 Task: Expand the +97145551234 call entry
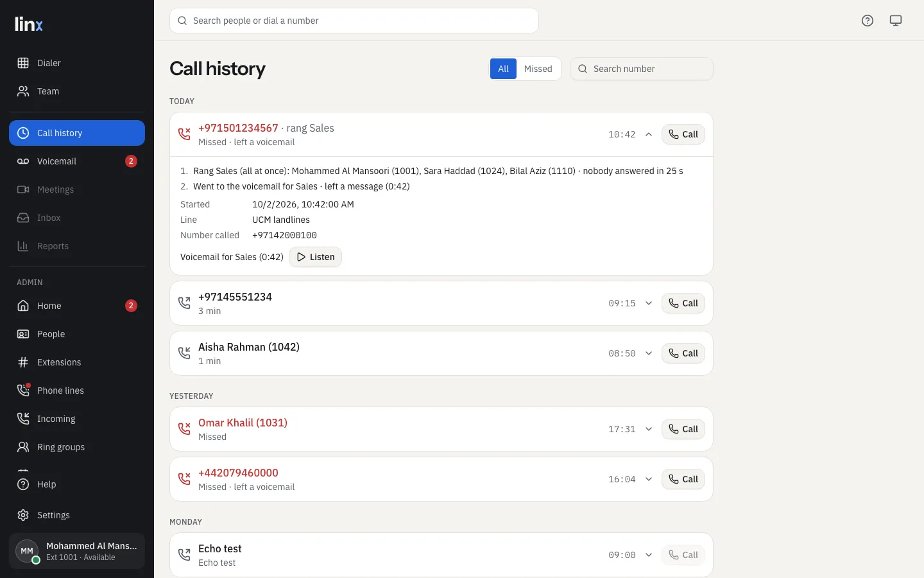(x=649, y=303)
